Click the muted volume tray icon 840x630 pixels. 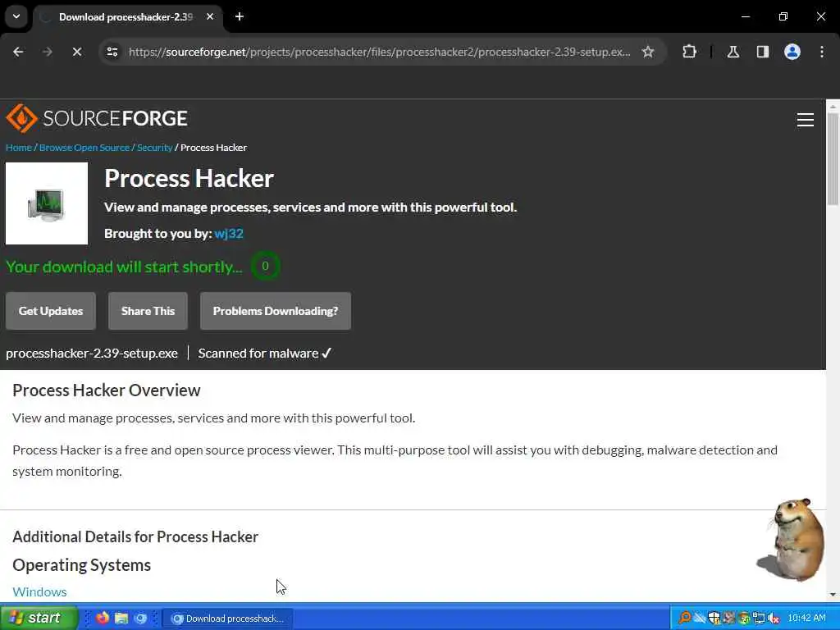773,619
